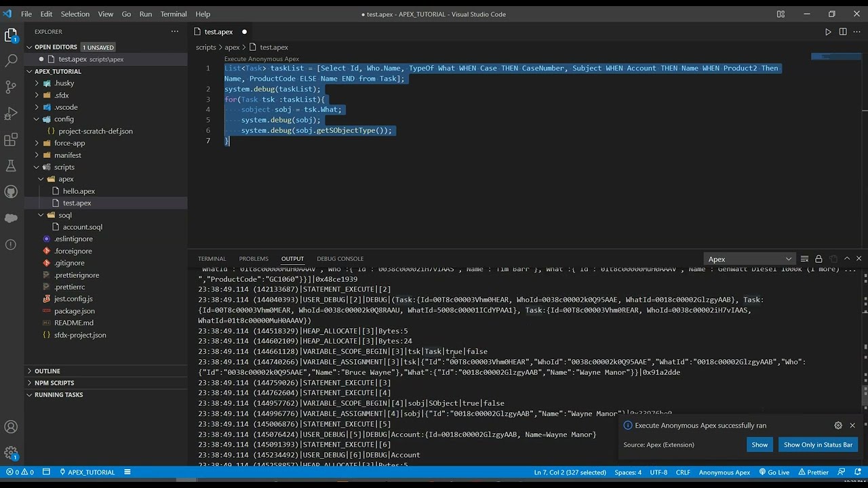868x488 pixels.
Task: Clear the Output panel
Action: pos(804,259)
